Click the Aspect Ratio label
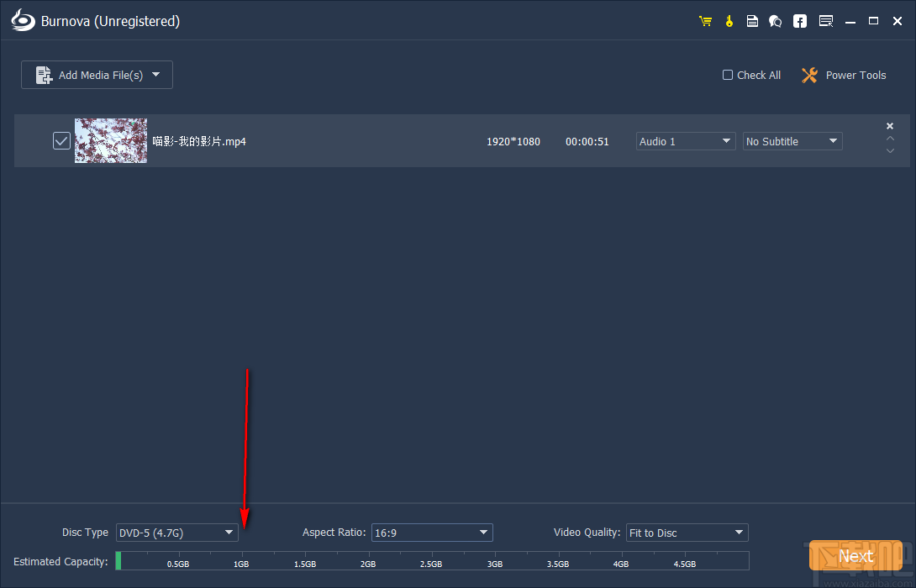The image size is (916, 588). click(x=334, y=533)
